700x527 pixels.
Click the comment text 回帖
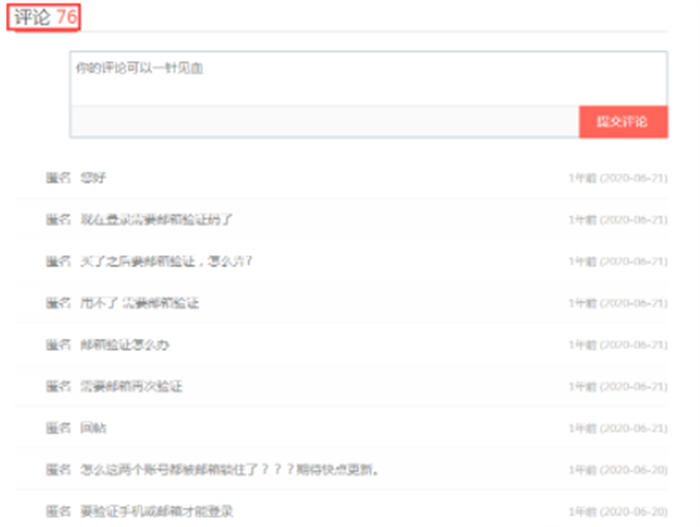pos(93,428)
